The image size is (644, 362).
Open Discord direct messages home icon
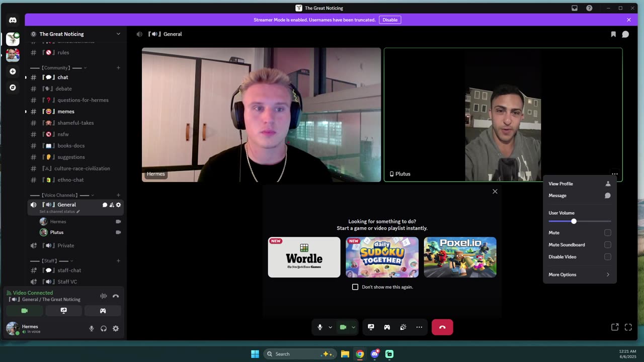(x=13, y=20)
